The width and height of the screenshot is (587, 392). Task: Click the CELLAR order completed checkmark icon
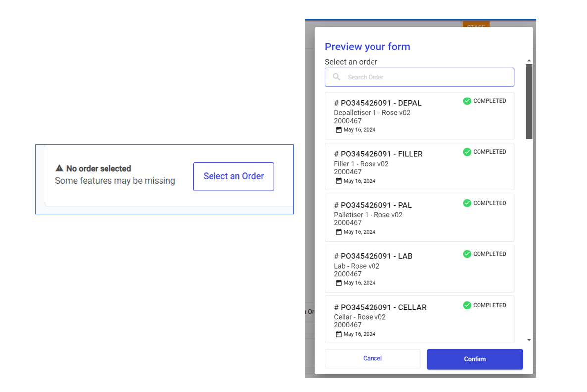click(x=467, y=305)
